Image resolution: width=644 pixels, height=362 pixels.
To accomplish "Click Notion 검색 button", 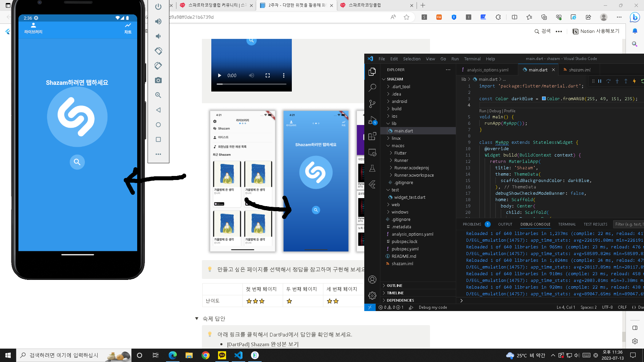I will (542, 31).
